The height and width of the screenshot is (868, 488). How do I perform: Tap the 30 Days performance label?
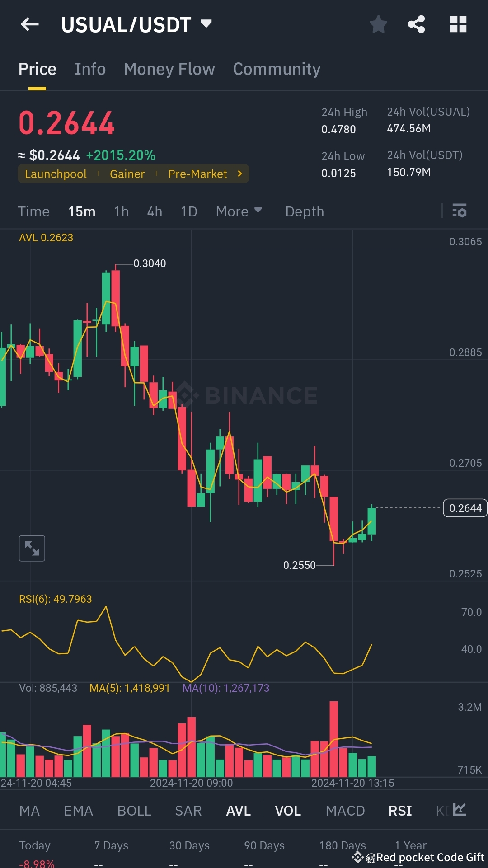[x=189, y=845]
